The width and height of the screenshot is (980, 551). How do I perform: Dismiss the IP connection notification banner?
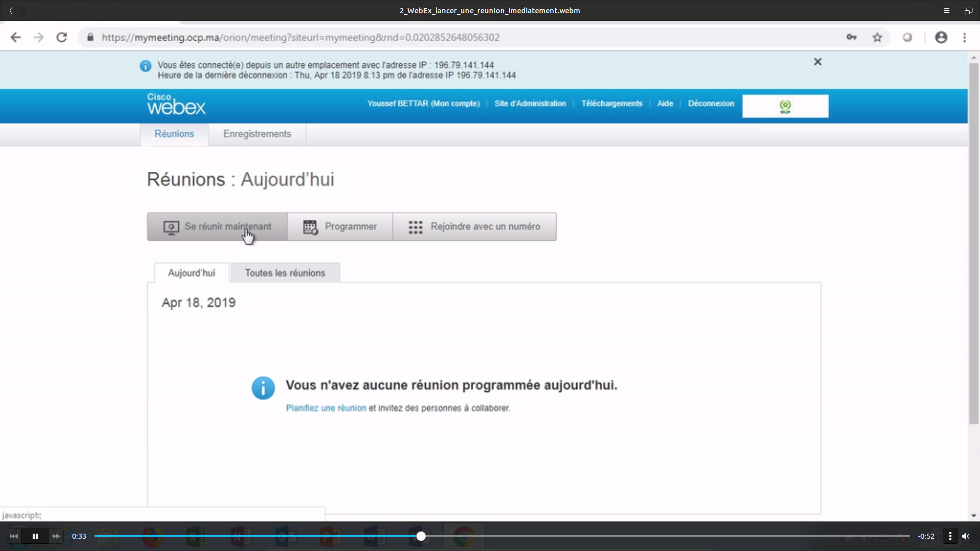(818, 62)
